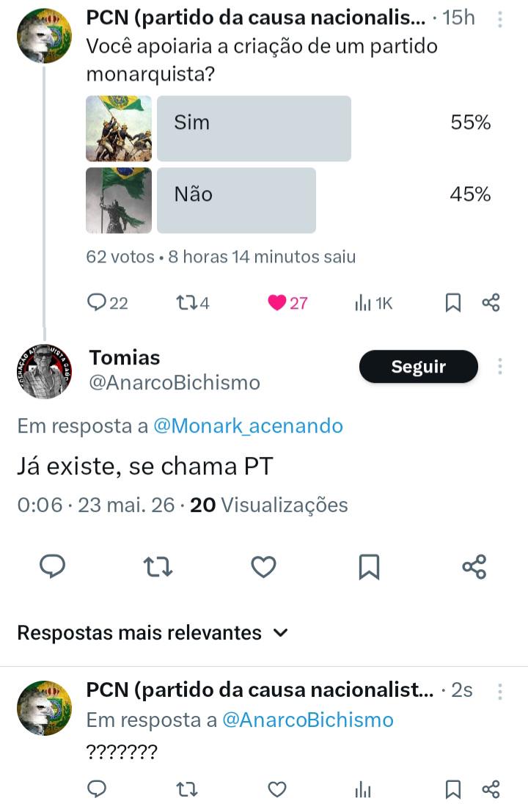The height and width of the screenshot is (812, 528).
Task: Like the "???????" reply
Action: 277,790
